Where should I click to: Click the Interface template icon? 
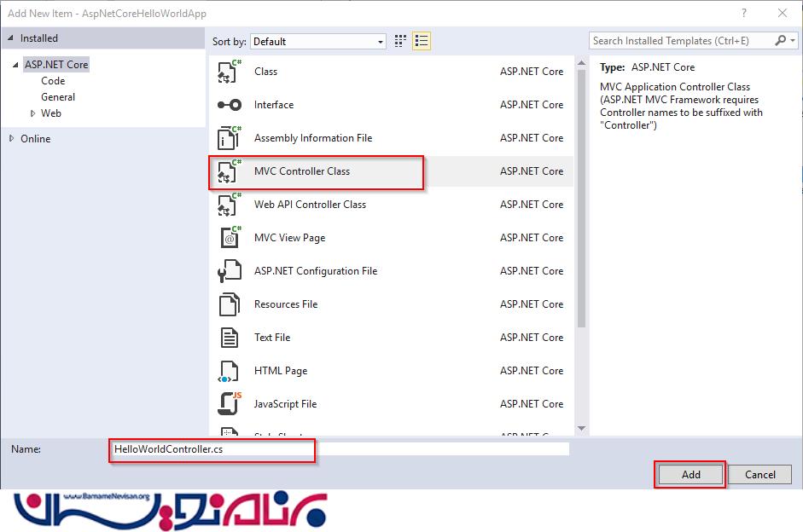pyautogui.click(x=229, y=105)
